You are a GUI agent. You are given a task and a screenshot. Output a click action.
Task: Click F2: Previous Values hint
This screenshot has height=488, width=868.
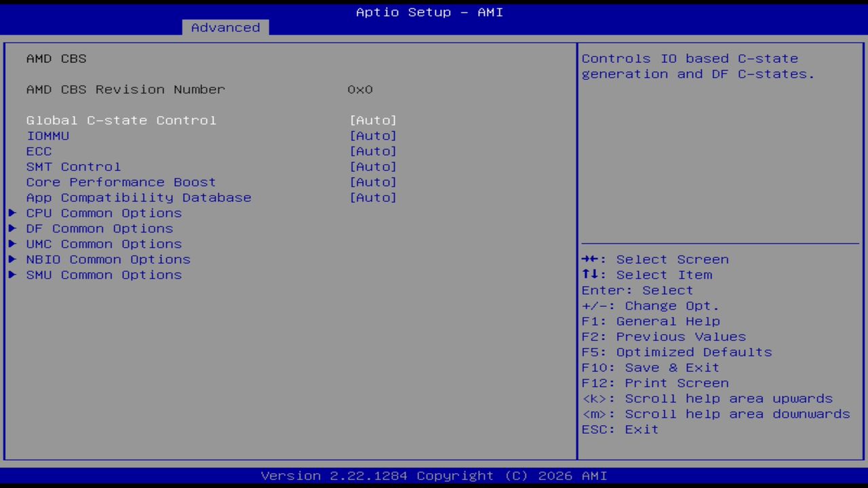pos(663,337)
